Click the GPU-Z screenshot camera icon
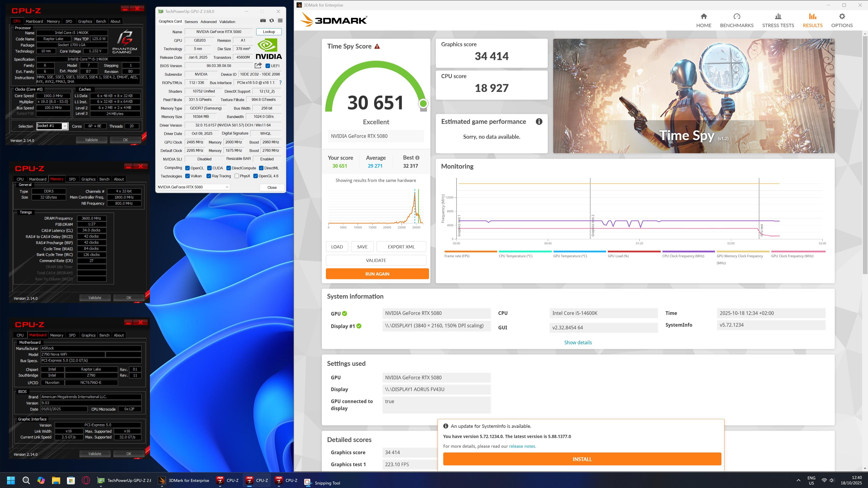Image resolution: width=868 pixels, height=488 pixels. 263,21
